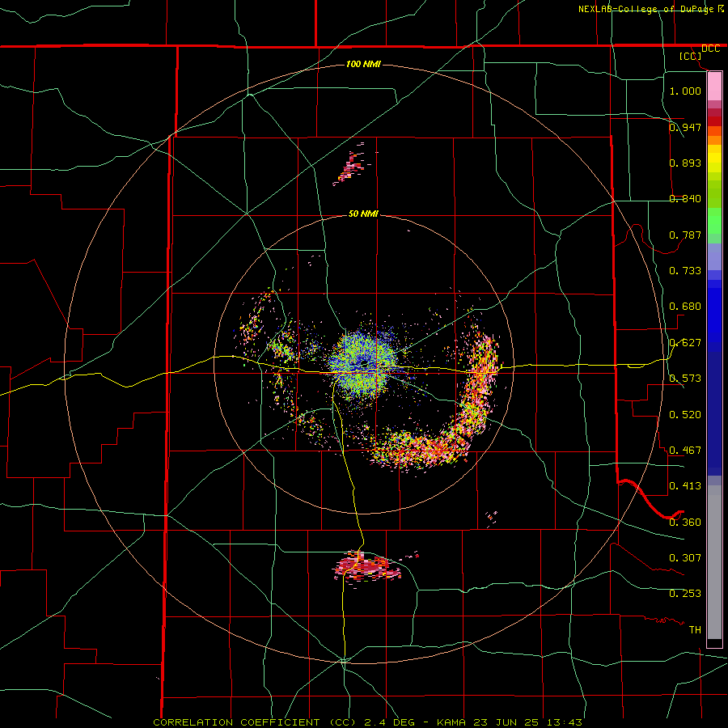This screenshot has width=728, height=728.
Task: Click the TH threshold legend label
Action: click(695, 630)
